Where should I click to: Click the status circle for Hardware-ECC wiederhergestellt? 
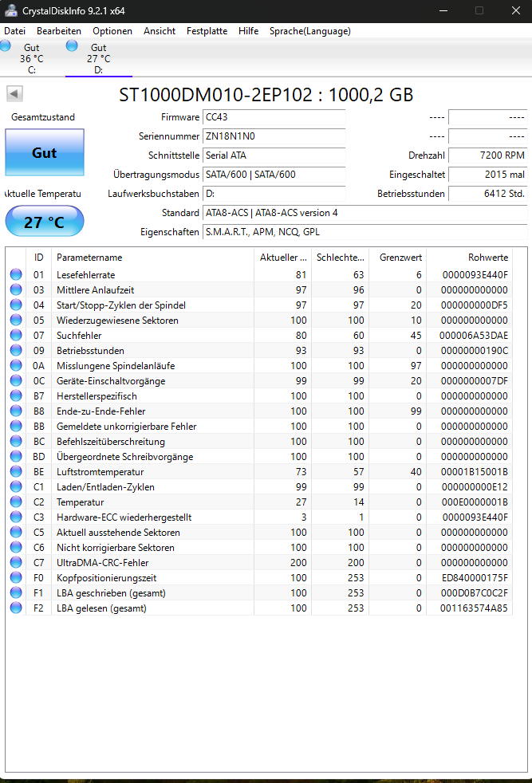[x=16, y=517]
